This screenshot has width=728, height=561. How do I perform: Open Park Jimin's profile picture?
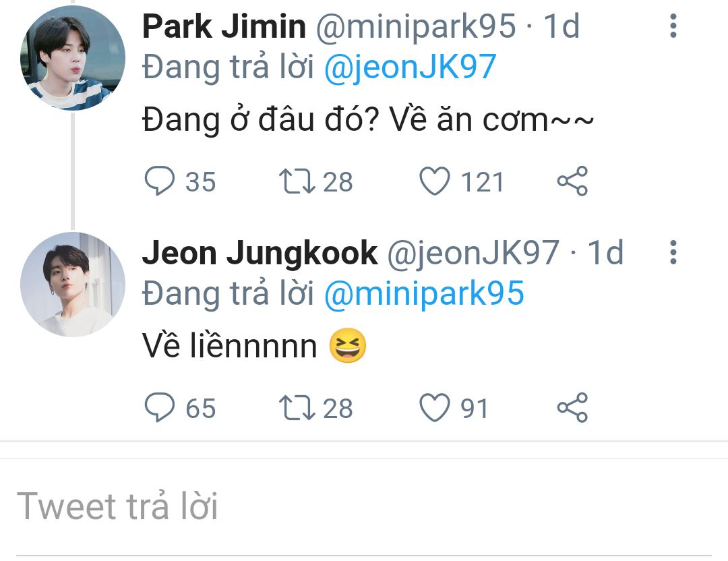point(72,57)
